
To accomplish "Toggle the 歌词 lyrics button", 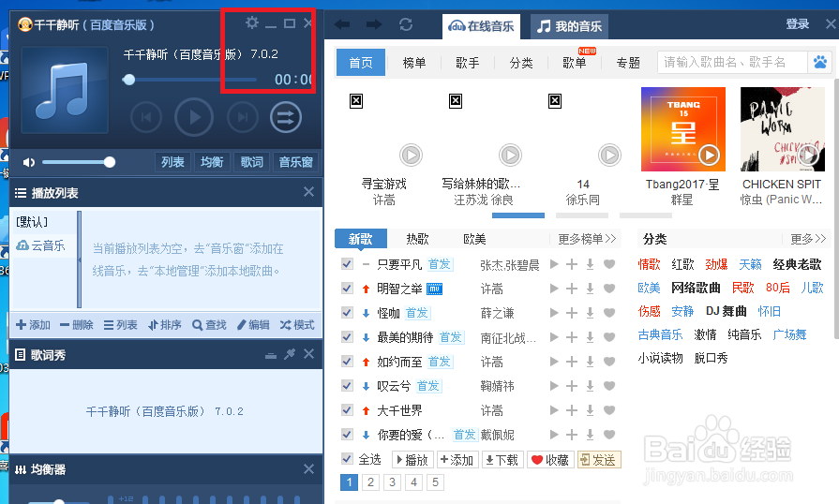I will tap(251, 162).
